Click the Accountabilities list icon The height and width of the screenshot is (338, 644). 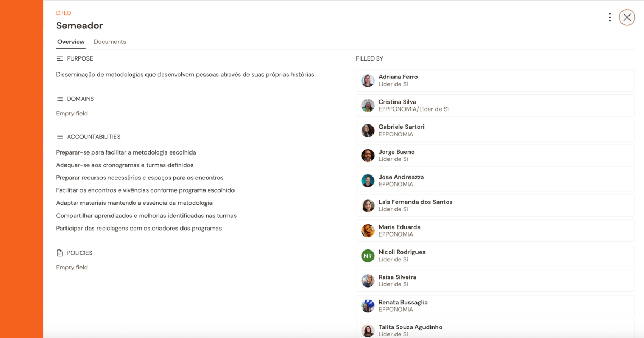tap(60, 137)
